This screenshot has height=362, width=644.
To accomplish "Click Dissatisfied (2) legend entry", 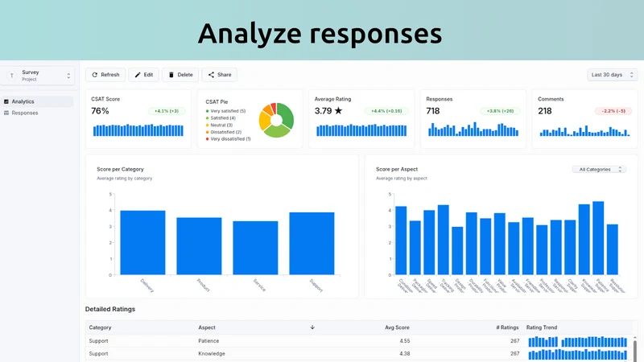I will (224, 132).
